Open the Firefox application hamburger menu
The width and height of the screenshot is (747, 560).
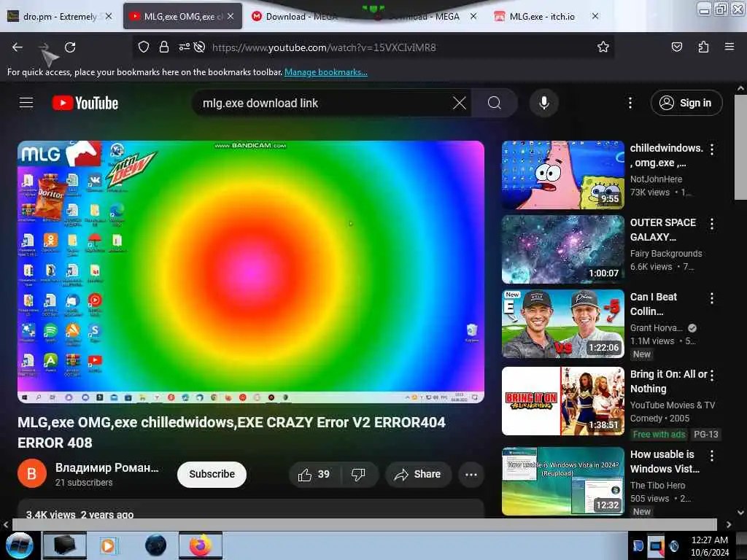point(729,47)
